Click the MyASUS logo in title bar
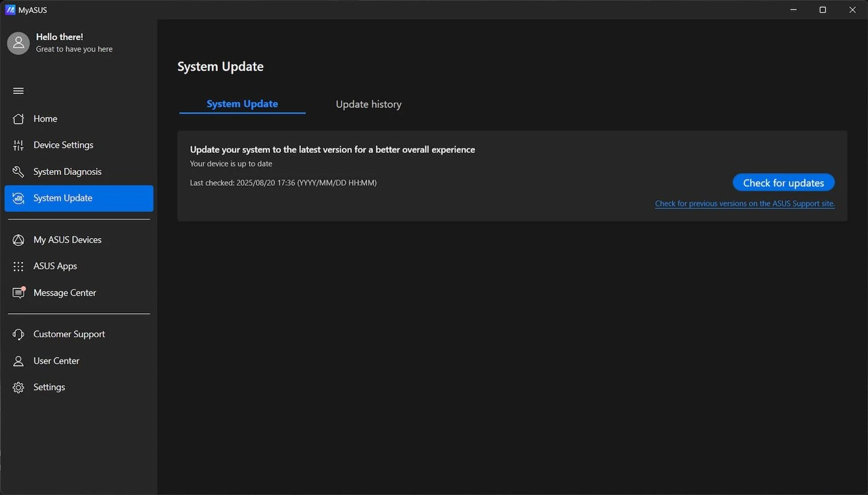This screenshot has width=868, height=495. point(10,9)
